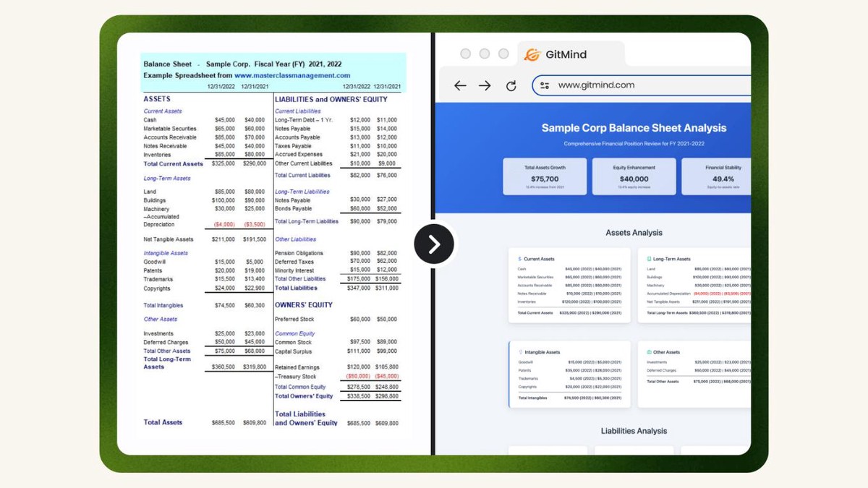The image size is (868, 488).
Task: Click the Assets Analysis section heading
Action: (634, 233)
